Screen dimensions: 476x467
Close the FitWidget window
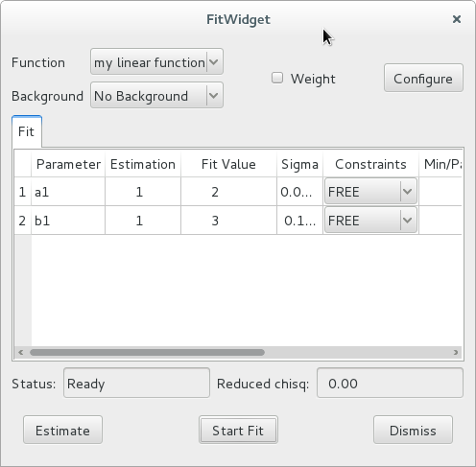[x=457, y=19]
